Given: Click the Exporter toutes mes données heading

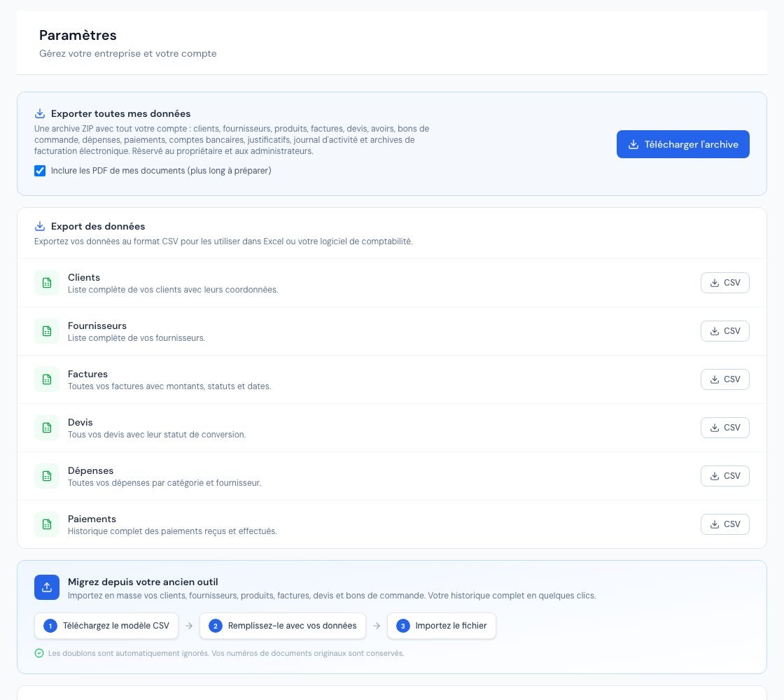Looking at the screenshot, I should tap(120, 113).
